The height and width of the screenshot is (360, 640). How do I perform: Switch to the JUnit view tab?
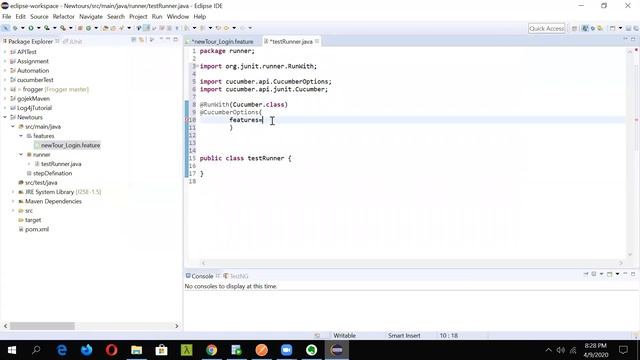[73, 41]
